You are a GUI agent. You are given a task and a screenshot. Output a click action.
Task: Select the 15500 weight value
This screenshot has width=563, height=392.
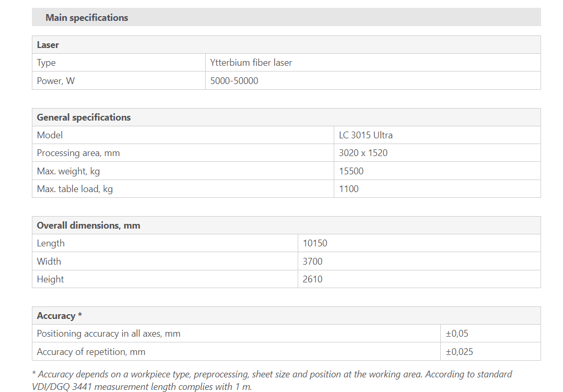coord(351,171)
